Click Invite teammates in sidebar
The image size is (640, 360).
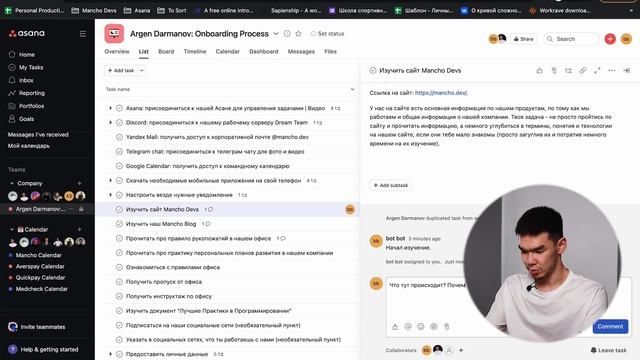[x=37, y=327]
